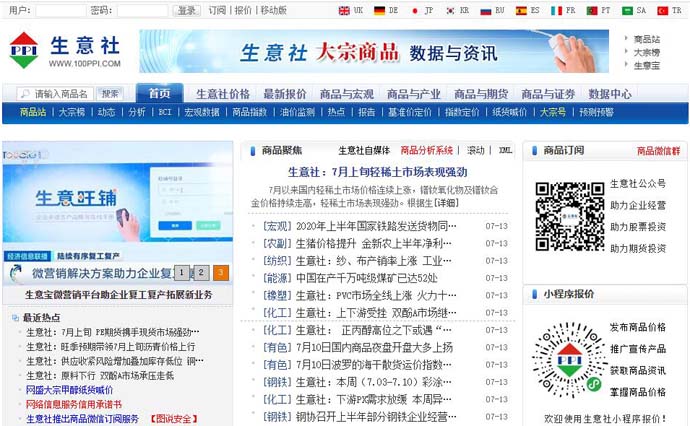Open the 生意社价格 tab
The height and width of the screenshot is (426, 690).
pos(223,94)
